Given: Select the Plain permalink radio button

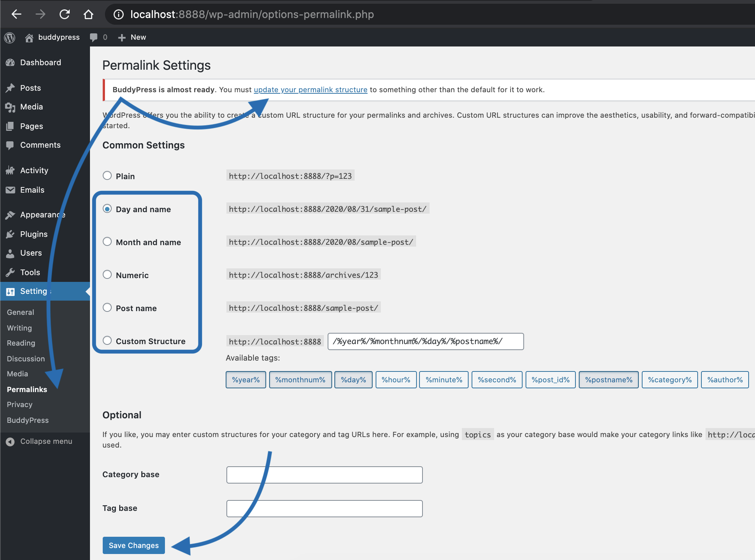Looking at the screenshot, I should pos(107,175).
